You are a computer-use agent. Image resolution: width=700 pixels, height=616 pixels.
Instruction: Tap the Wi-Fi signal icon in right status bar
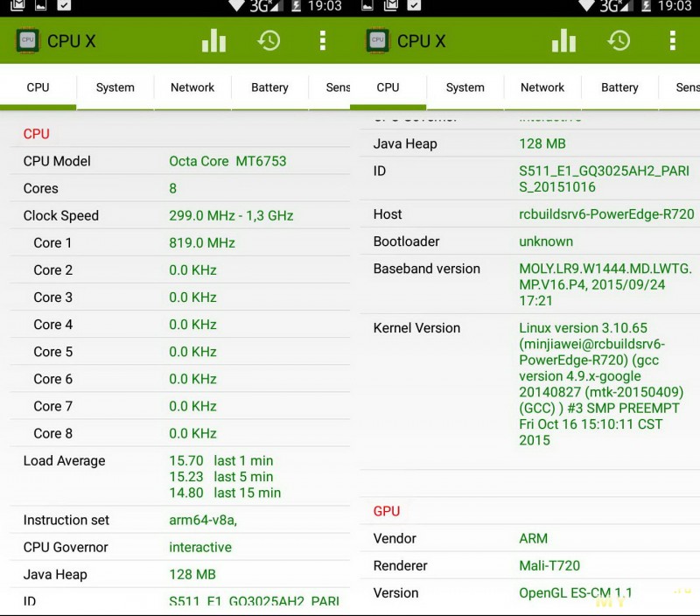586,5
